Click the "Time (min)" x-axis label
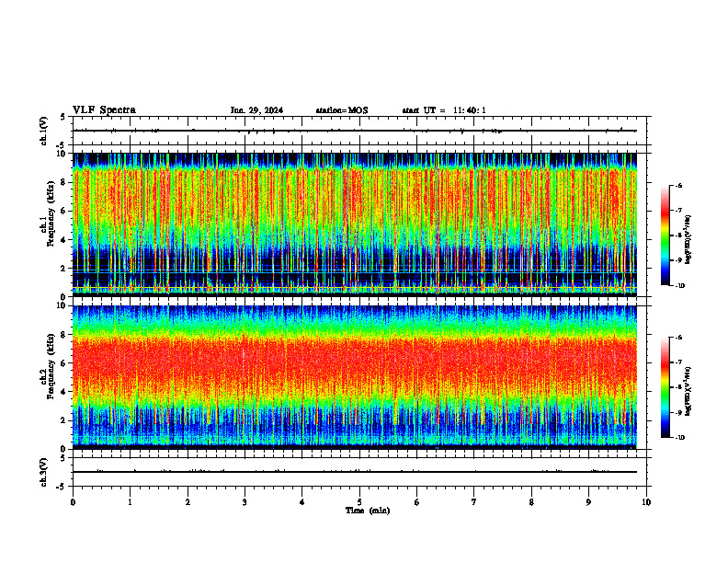 click(x=368, y=511)
